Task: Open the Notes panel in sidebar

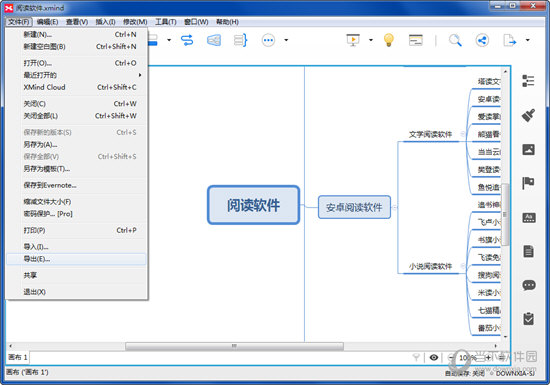Action: point(529,251)
